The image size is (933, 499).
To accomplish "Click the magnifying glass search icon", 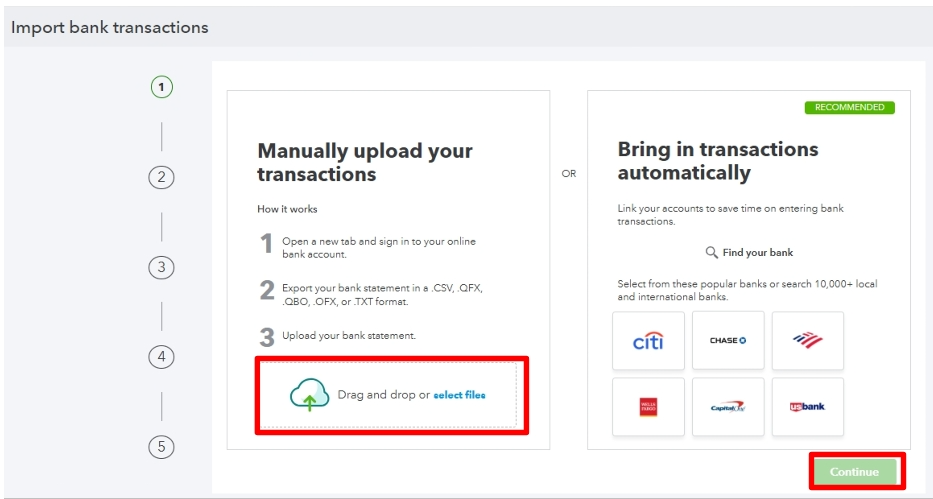I will (711, 253).
